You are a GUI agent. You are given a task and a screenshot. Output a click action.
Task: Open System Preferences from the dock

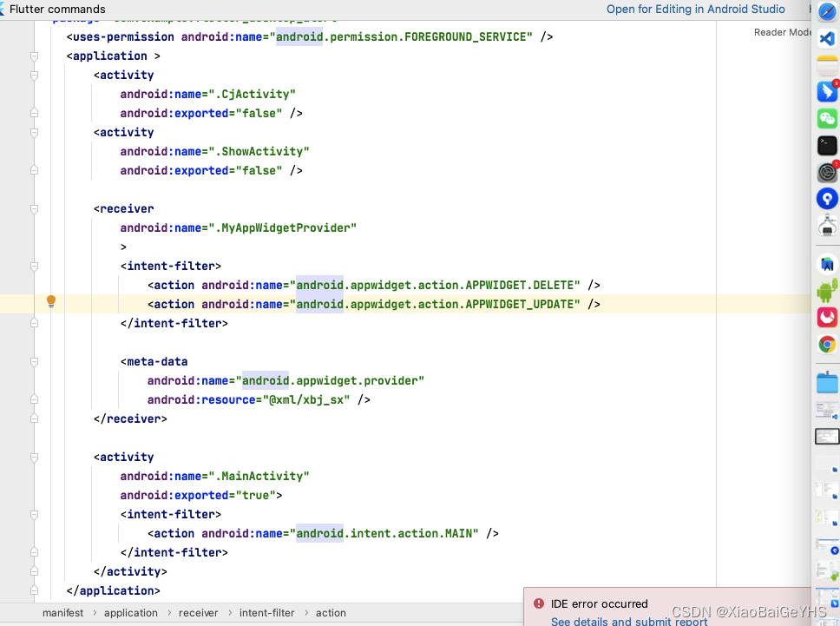click(827, 172)
